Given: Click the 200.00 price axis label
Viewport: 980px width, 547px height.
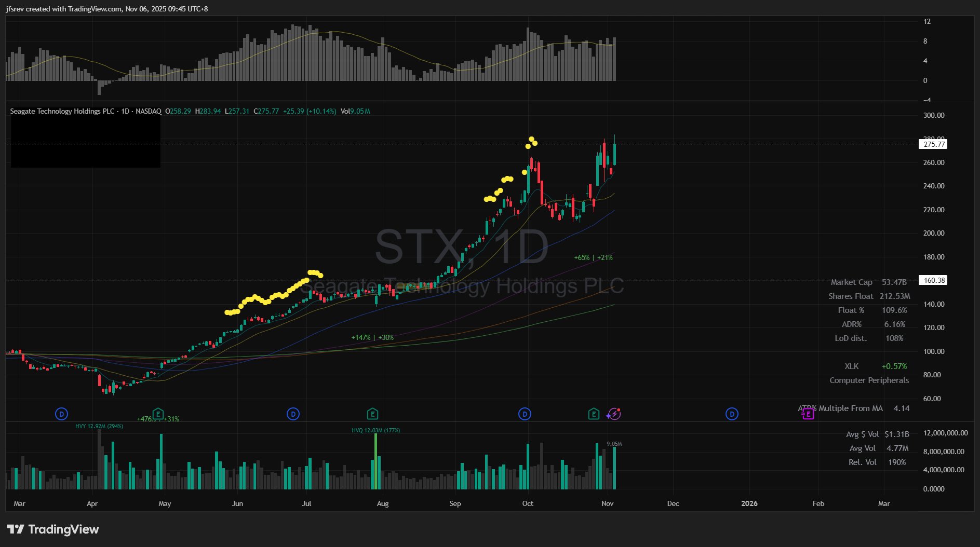Looking at the screenshot, I should [934, 234].
